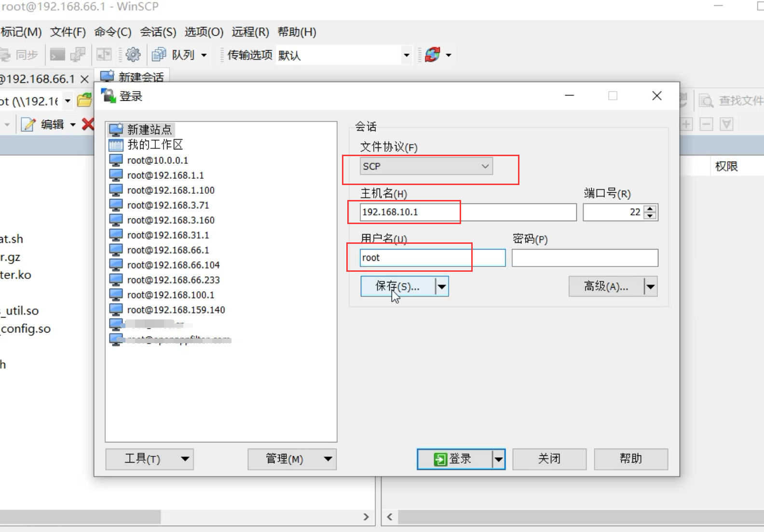Increase port number with up spinner

[651, 209]
